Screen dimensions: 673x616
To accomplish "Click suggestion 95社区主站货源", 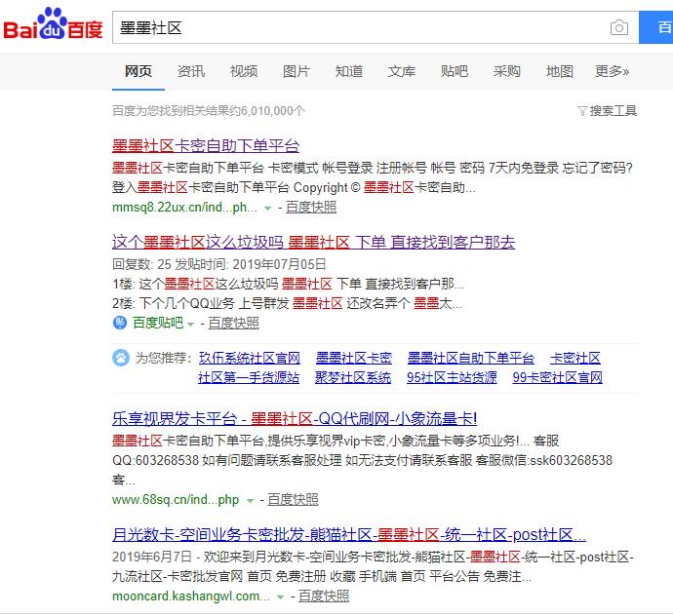I will pyautogui.click(x=452, y=378).
